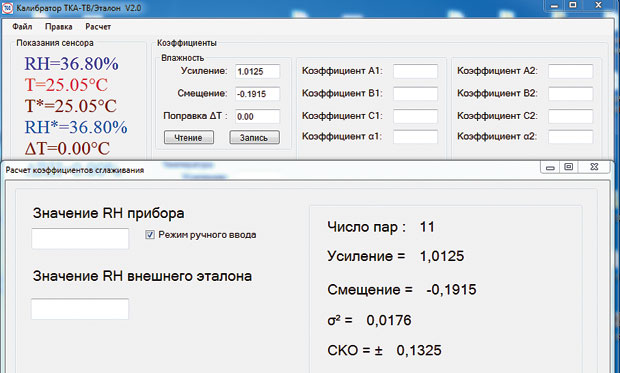
Task: Click the ΔT=0.00°C reading
Action: [67, 149]
